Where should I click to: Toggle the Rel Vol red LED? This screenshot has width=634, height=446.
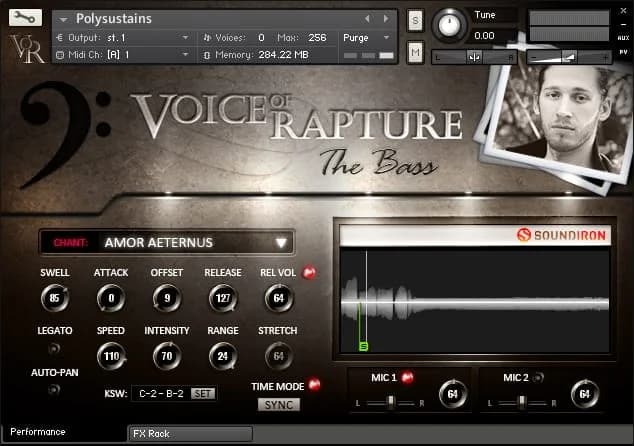(x=310, y=273)
